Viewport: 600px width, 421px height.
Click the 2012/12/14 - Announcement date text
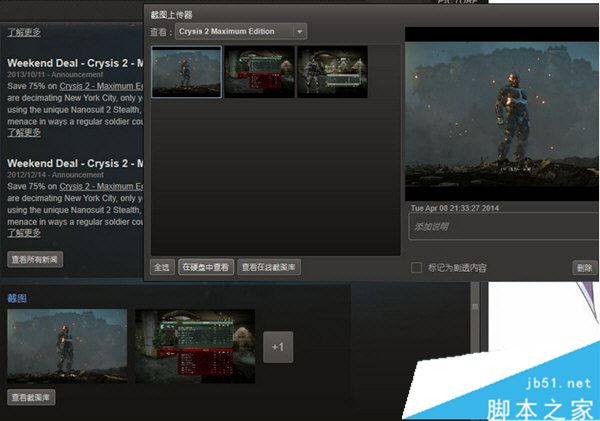55,175
